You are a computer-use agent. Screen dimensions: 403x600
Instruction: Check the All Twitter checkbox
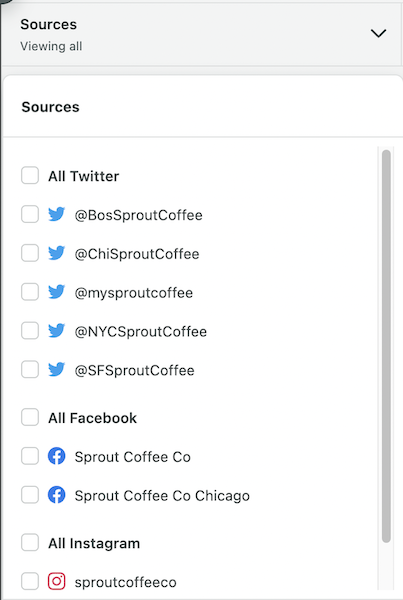pyautogui.click(x=30, y=175)
